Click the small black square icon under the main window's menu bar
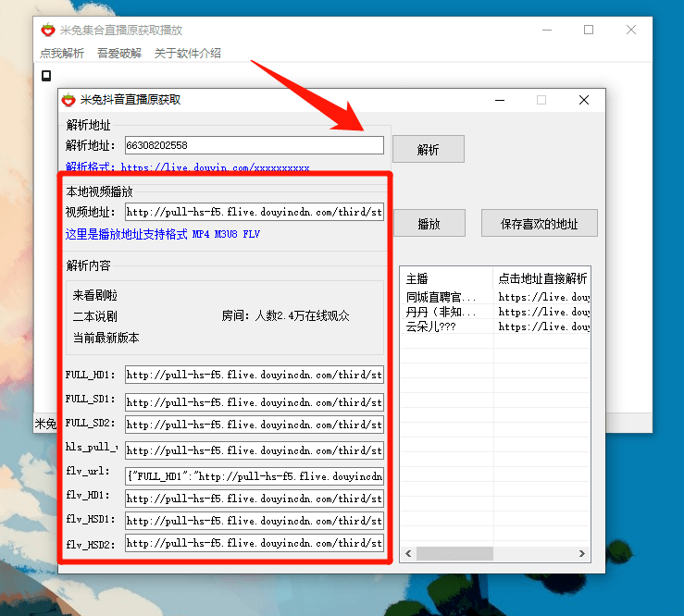This screenshot has width=684, height=616. coord(46,76)
